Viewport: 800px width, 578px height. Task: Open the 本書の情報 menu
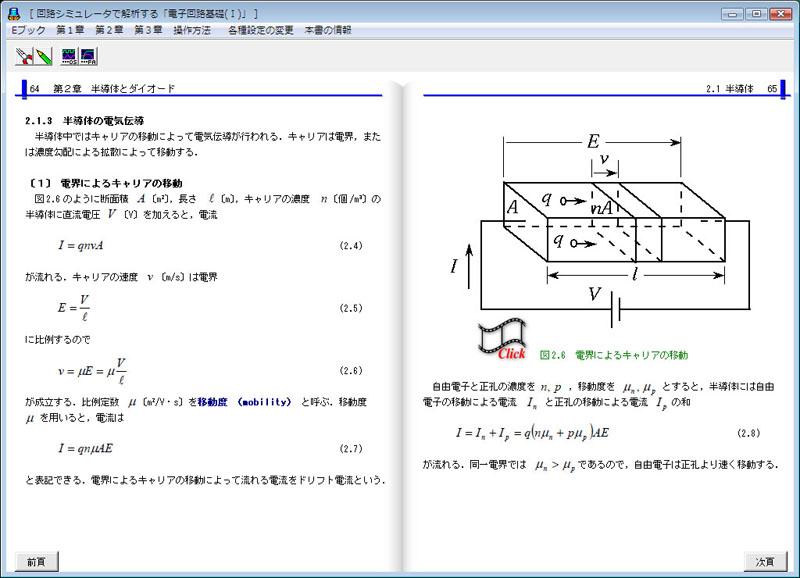coord(328,30)
